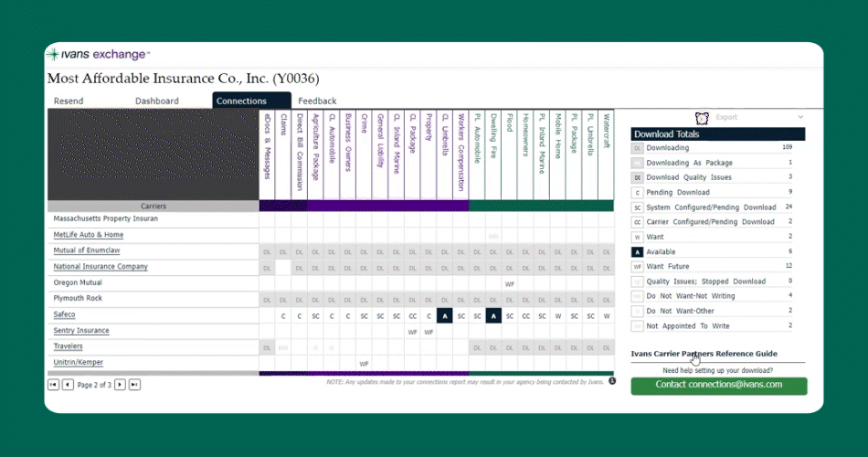Click the Available legend icon

point(637,251)
